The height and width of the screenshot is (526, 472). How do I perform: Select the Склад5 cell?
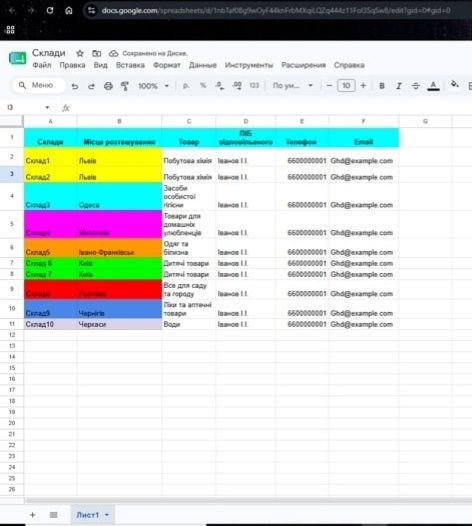click(50, 248)
